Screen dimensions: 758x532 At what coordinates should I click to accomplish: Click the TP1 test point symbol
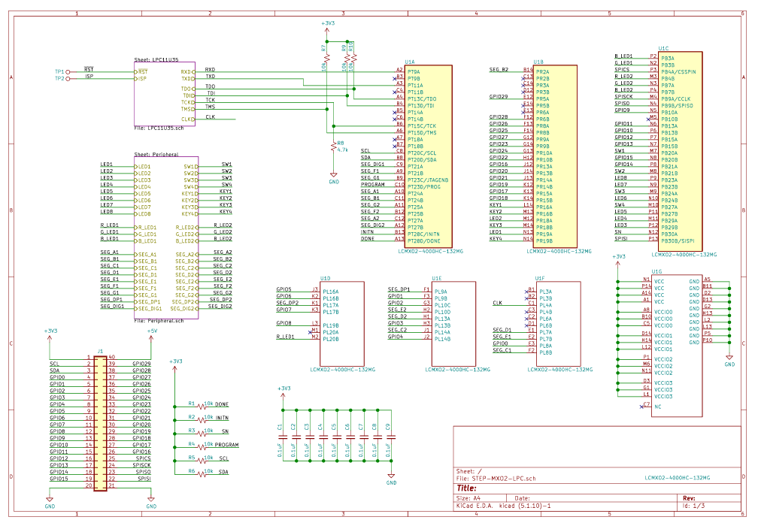click(x=68, y=71)
